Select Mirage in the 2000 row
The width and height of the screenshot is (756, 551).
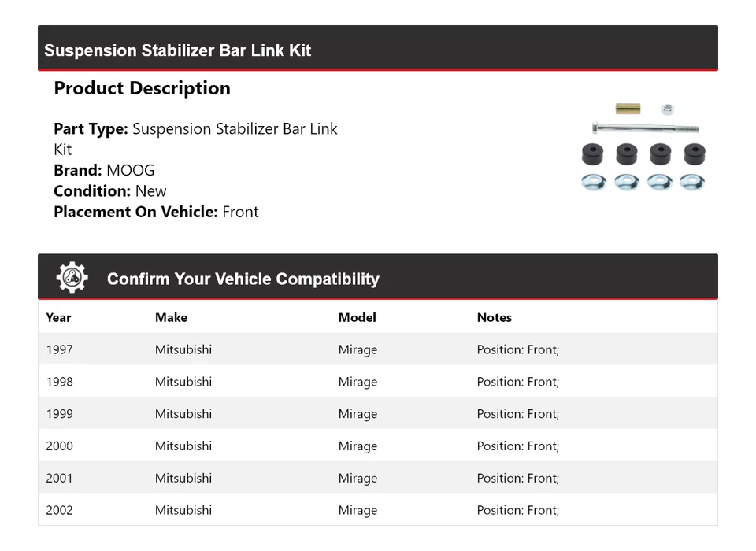click(x=358, y=446)
